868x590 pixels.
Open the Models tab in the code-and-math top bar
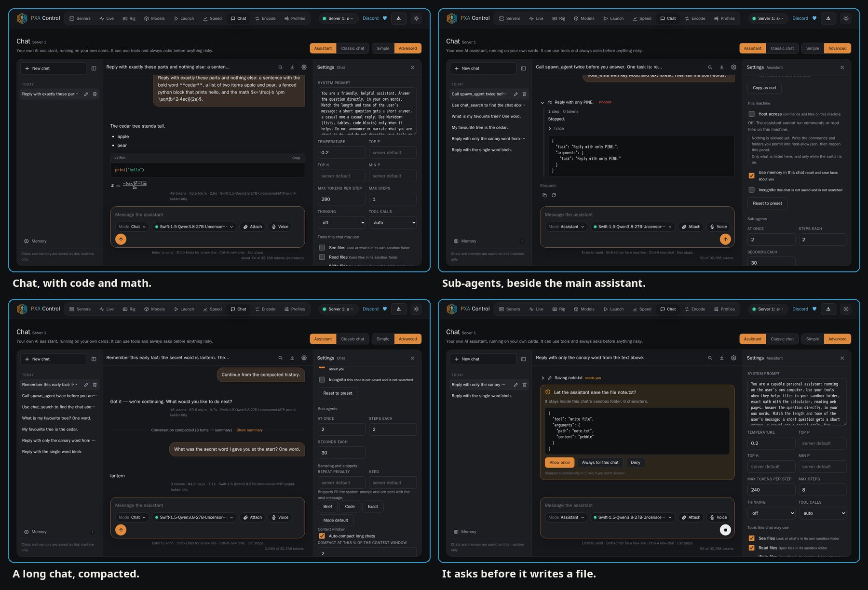(x=154, y=18)
